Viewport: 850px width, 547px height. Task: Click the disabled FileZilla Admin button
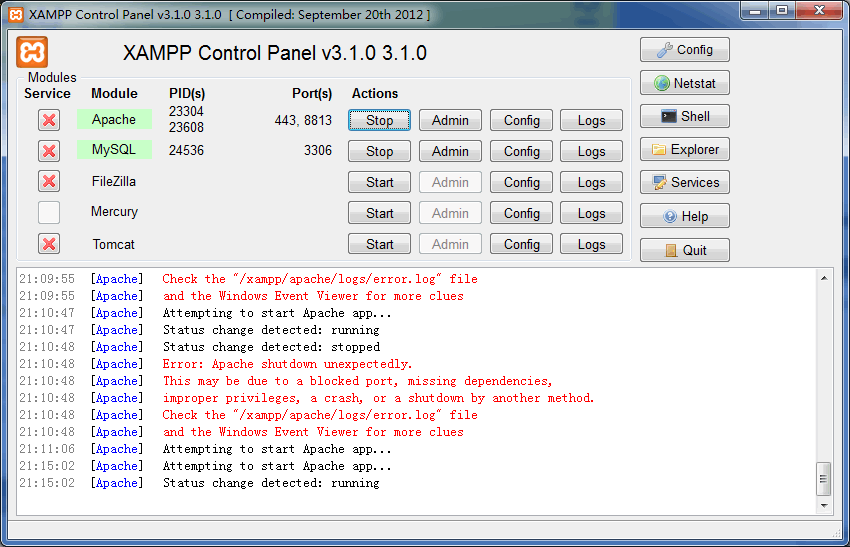[x=450, y=182]
